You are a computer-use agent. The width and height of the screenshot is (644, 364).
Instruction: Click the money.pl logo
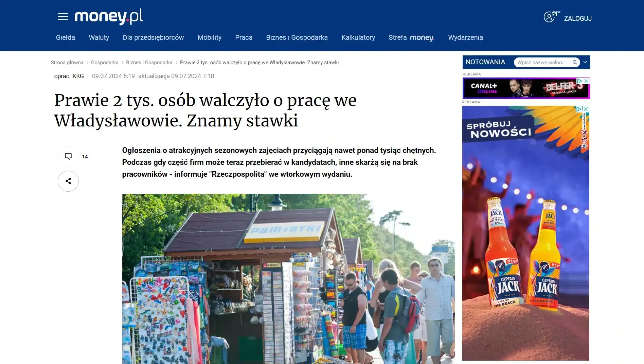pyautogui.click(x=109, y=17)
